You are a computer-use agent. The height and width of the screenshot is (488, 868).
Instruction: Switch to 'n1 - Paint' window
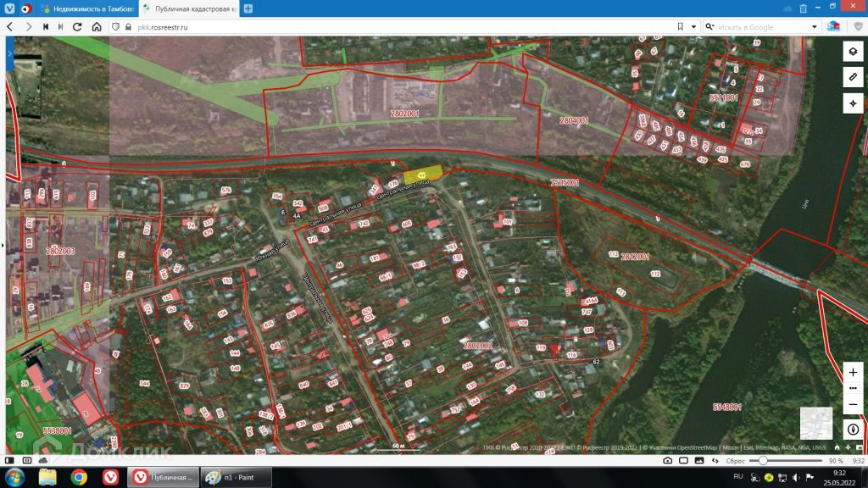coord(236,477)
